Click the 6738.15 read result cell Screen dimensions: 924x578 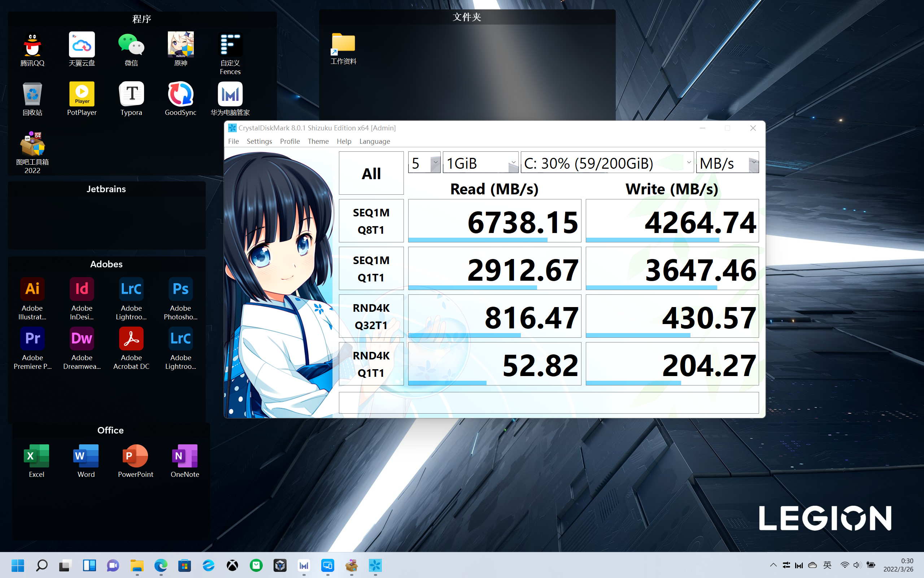(x=494, y=221)
